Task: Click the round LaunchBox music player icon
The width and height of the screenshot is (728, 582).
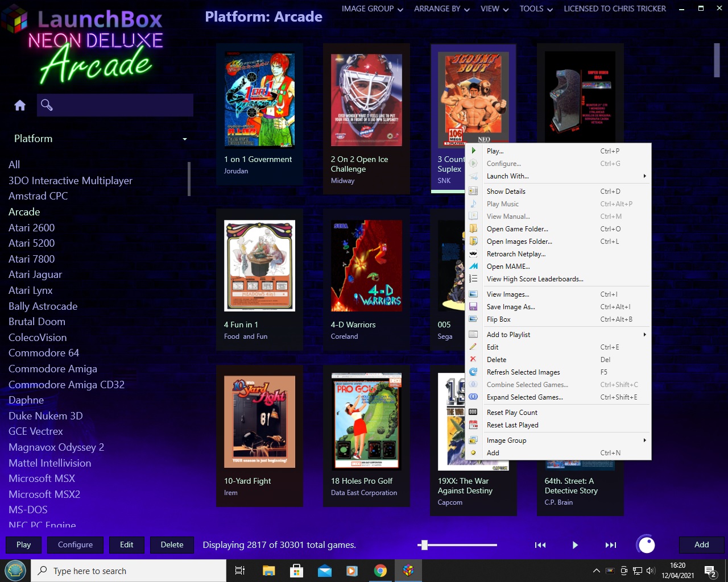Action: tap(647, 544)
